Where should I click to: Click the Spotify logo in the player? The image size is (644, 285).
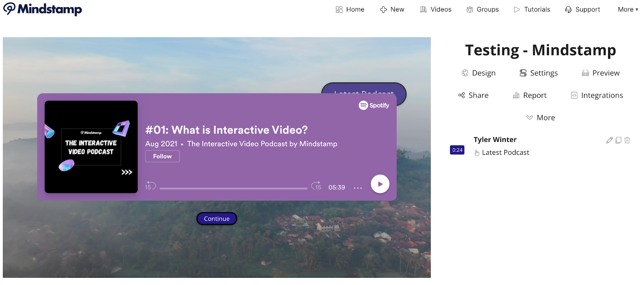(x=374, y=105)
